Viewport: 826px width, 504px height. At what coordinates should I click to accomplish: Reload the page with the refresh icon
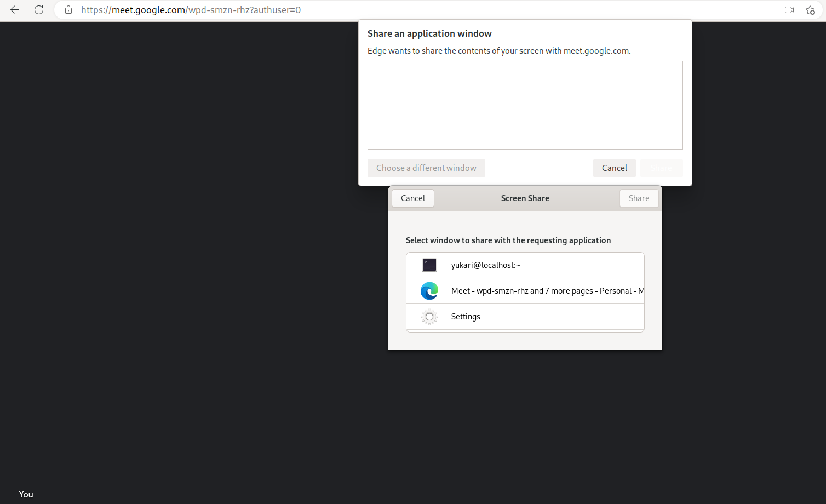(x=38, y=10)
